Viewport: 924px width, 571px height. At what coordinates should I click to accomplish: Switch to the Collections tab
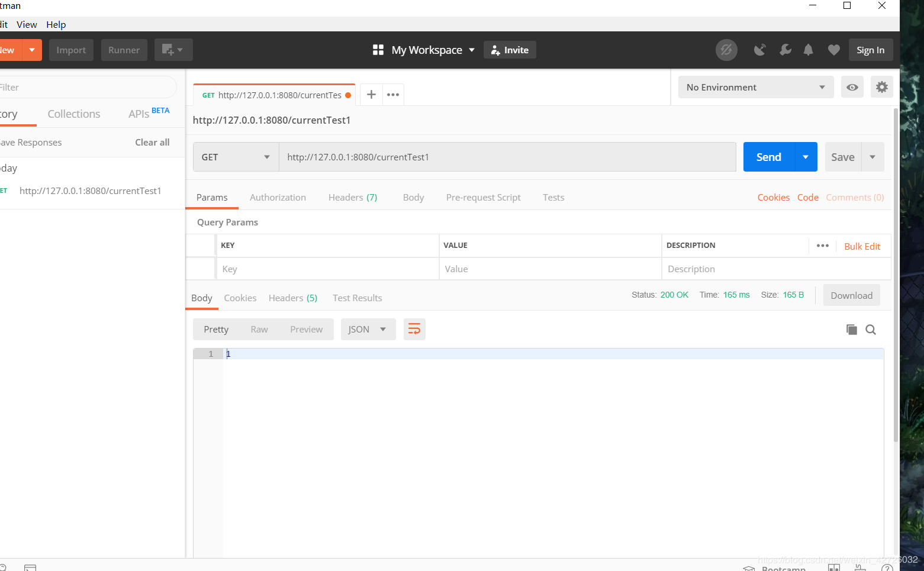point(74,114)
